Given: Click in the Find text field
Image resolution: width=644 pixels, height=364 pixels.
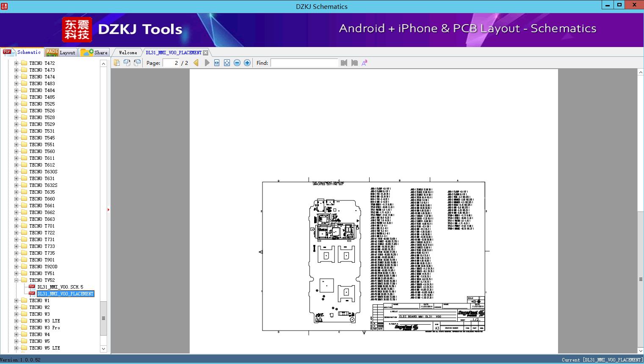Looking at the screenshot, I should (x=304, y=63).
